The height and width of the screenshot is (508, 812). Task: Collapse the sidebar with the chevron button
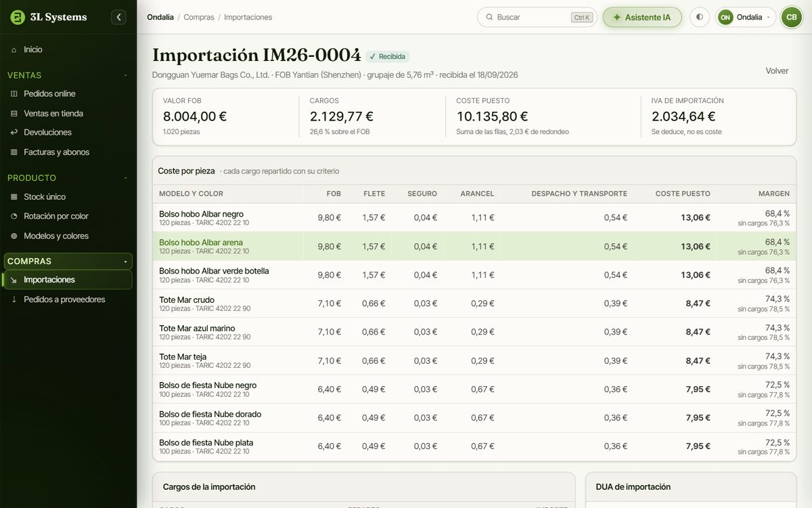tap(119, 17)
